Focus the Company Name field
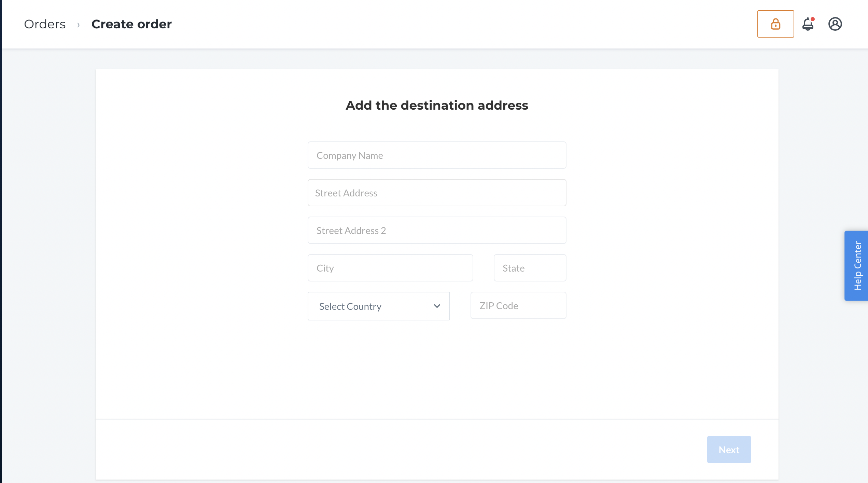This screenshot has width=868, height=483. coord(437,155)
